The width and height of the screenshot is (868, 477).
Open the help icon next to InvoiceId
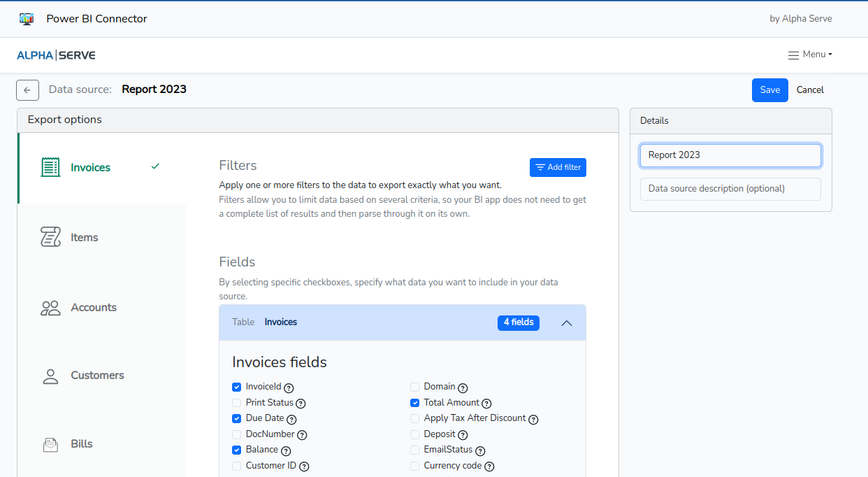[x=289, y=387]
